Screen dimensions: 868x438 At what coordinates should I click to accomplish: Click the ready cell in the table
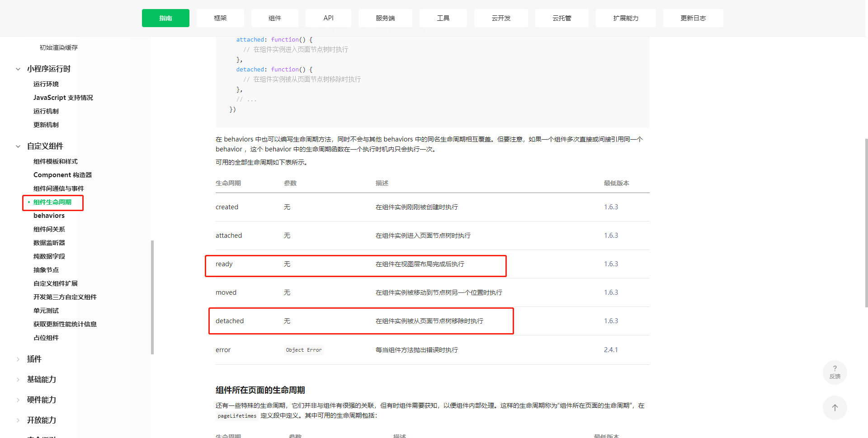point(224,264)
